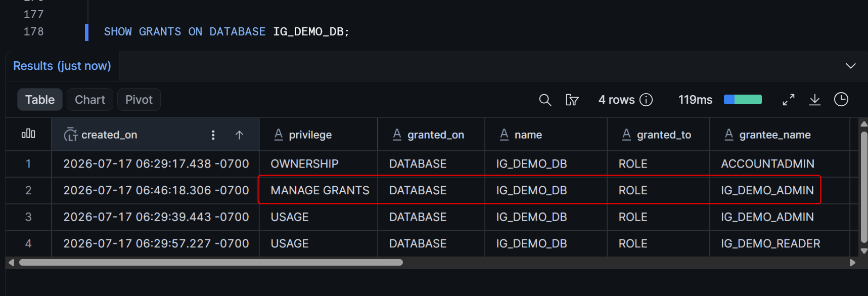Click the name column text type icon
Screen dimensions: 868x296
click(x=504, y=135)
